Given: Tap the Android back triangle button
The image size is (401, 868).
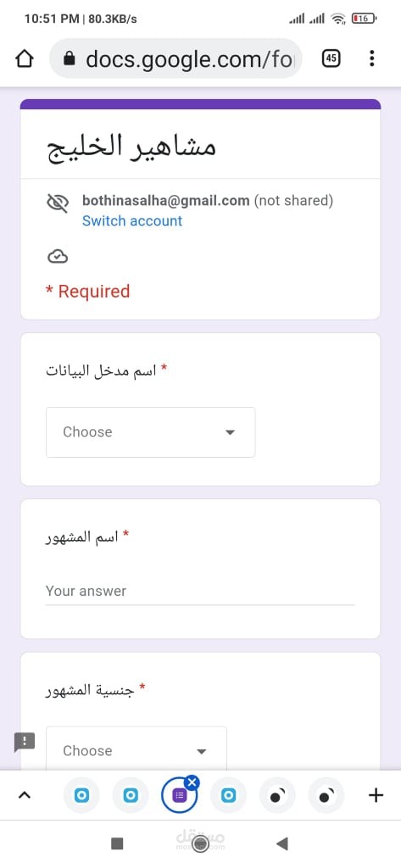Looking at the screenshot, I should click(x=282, y=843).
